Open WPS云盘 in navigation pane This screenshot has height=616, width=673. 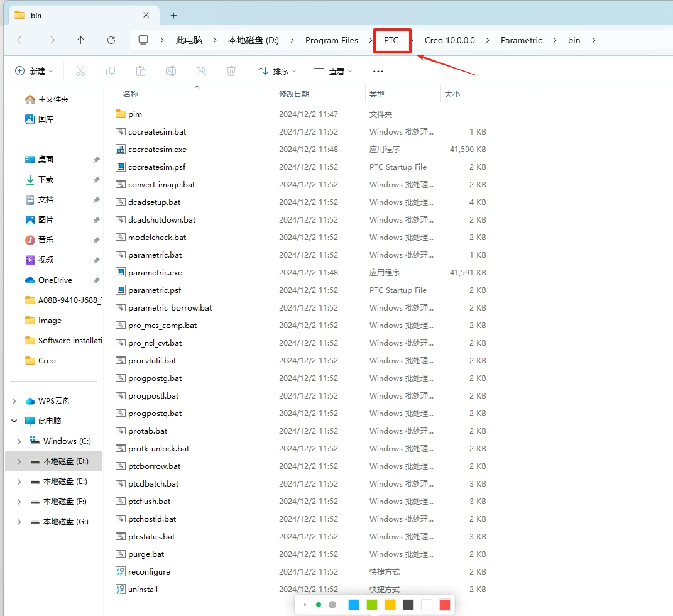pos(53,401)
